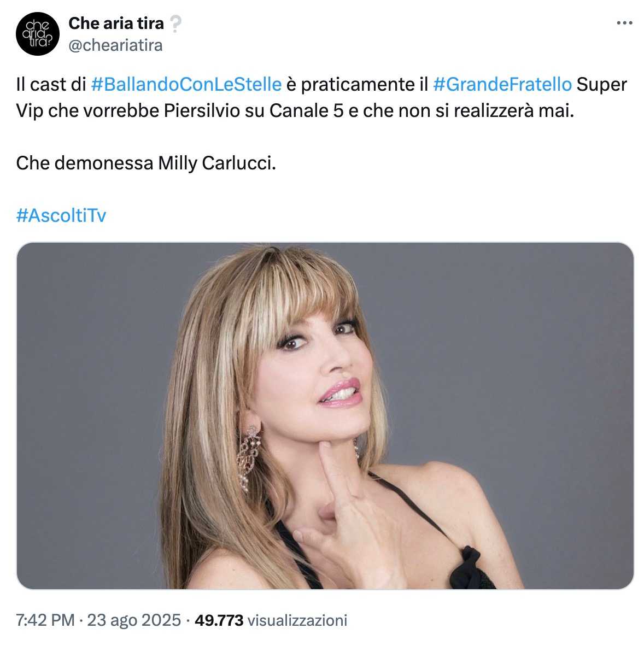Click the word Piersilvio in the tweet
Screen dimensions: 644x646
[202, 110]
